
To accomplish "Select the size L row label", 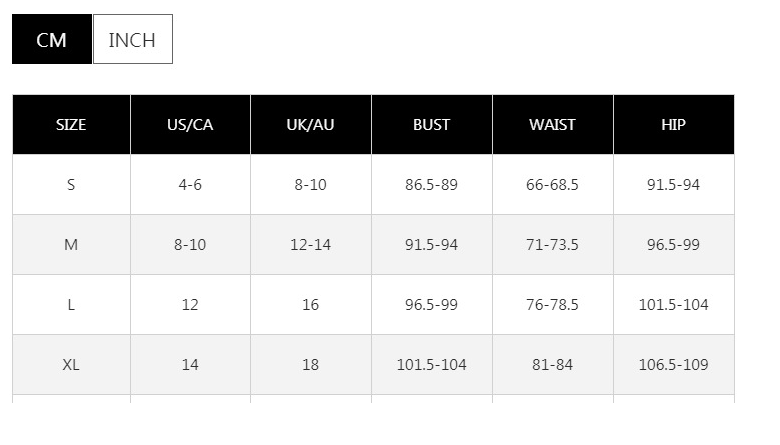I will click(x=71, y=305).
